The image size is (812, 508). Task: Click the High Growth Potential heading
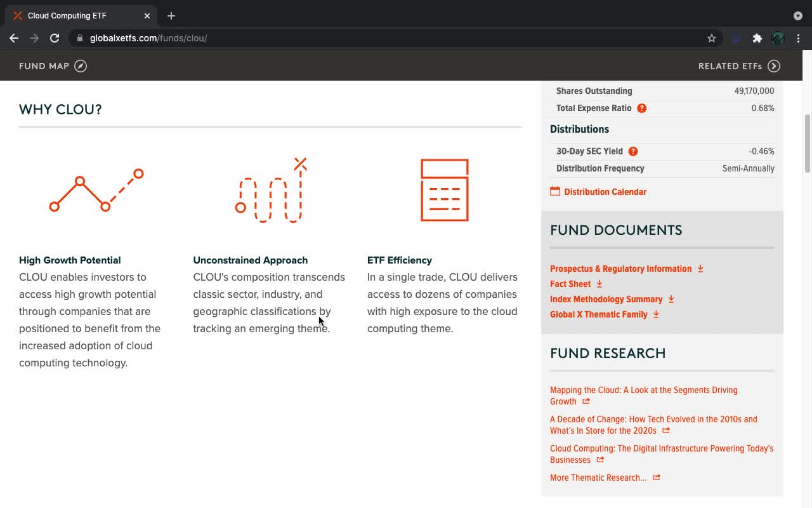pos(70,260)
